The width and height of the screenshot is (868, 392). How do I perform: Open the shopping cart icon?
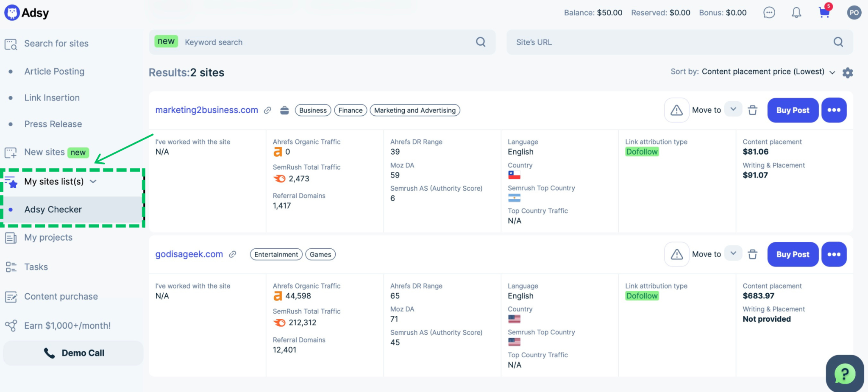(x=824, y=13)
